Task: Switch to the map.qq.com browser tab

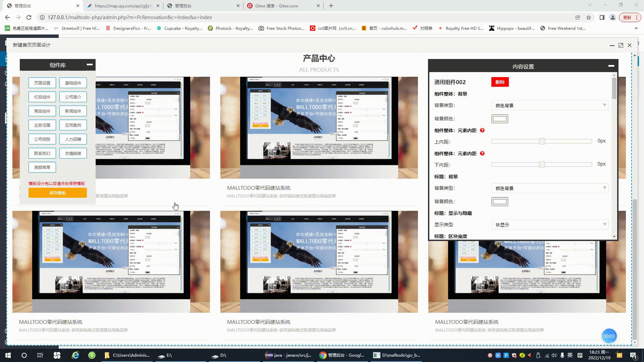Action: click(123, 6)
